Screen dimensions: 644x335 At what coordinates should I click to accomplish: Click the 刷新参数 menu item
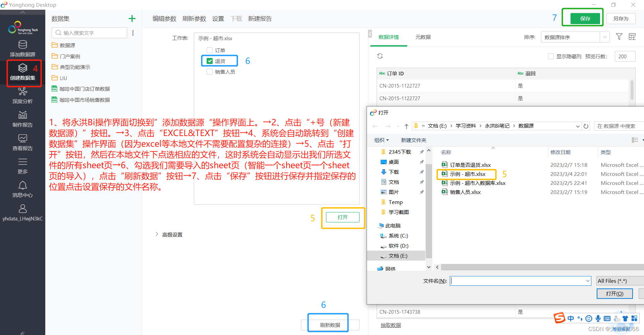(194, 19)
